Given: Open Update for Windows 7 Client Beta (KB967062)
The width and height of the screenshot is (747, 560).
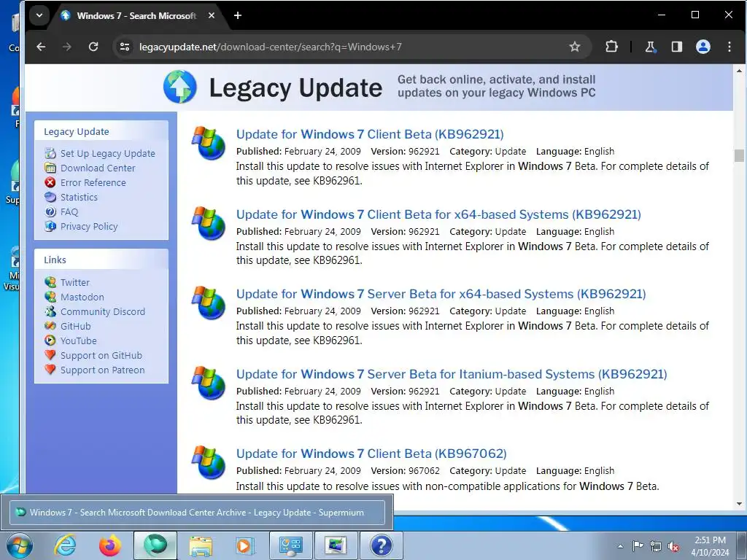Looking at the screenshot, I should click(x=371, y=454).
